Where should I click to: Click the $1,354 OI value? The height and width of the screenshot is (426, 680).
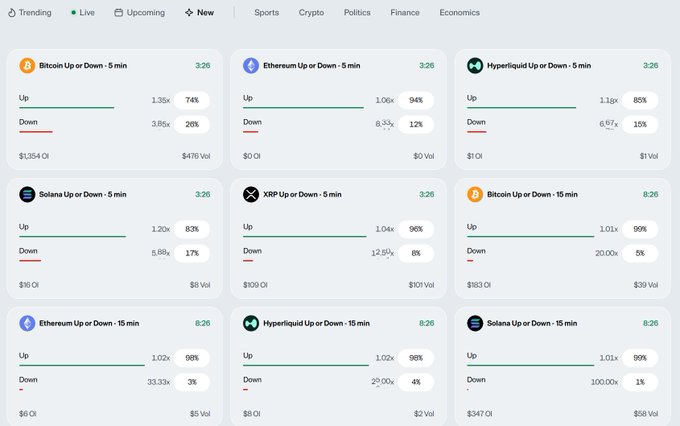coord(34,156)
